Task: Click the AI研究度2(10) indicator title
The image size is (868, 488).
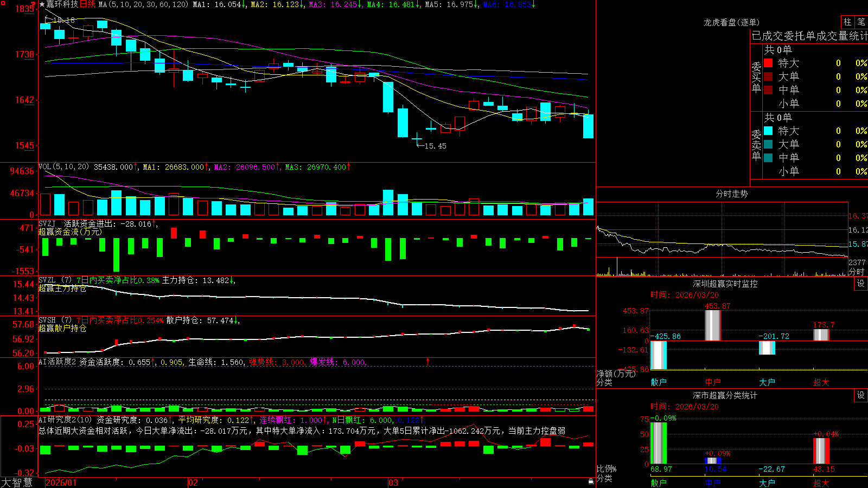Action: pyautogui.click(x=65, y=420)
